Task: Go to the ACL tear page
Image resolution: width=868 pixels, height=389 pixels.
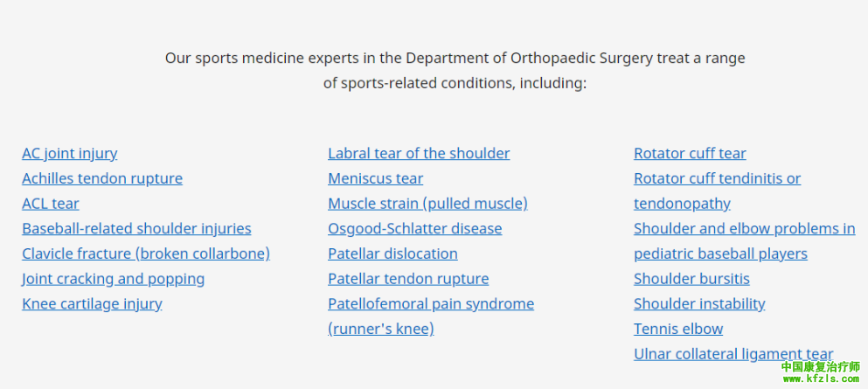Action: [x=51, y=203]
